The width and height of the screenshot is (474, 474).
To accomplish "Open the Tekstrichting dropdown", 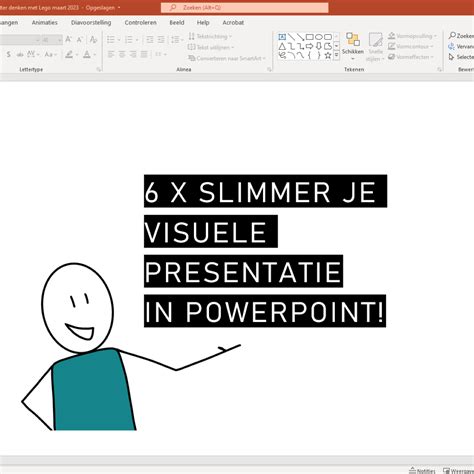I will point(210,36).
